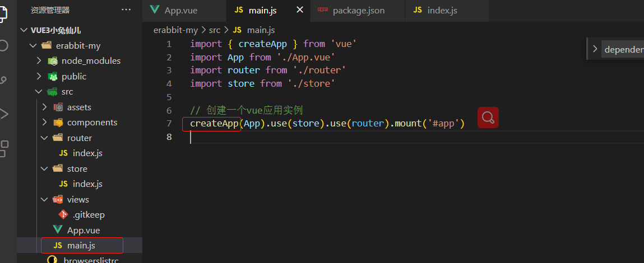Image resolution: width=644 pixels, height=263 pixels.
Task: Expand the components folder chevron
Action: [45, 123]
